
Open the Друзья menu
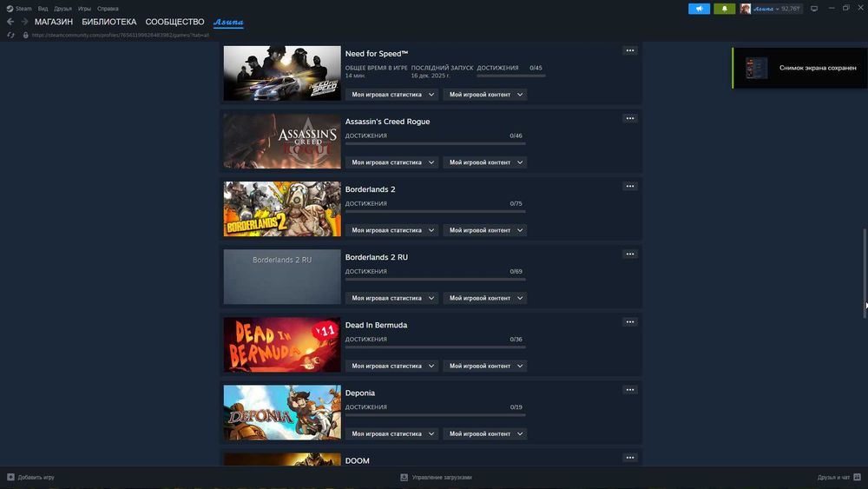(62, 9)
